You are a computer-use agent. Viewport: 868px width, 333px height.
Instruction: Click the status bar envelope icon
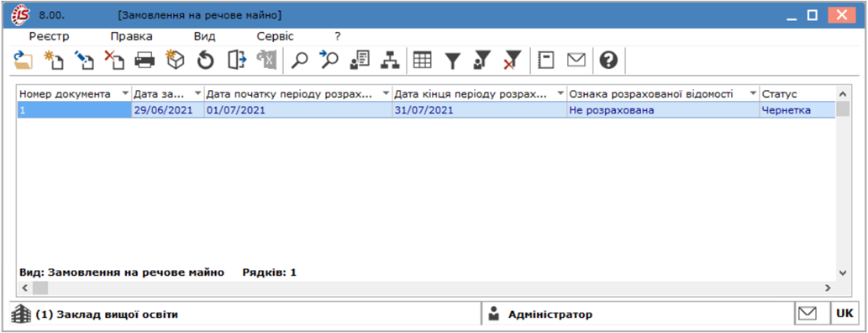(808, 314)
